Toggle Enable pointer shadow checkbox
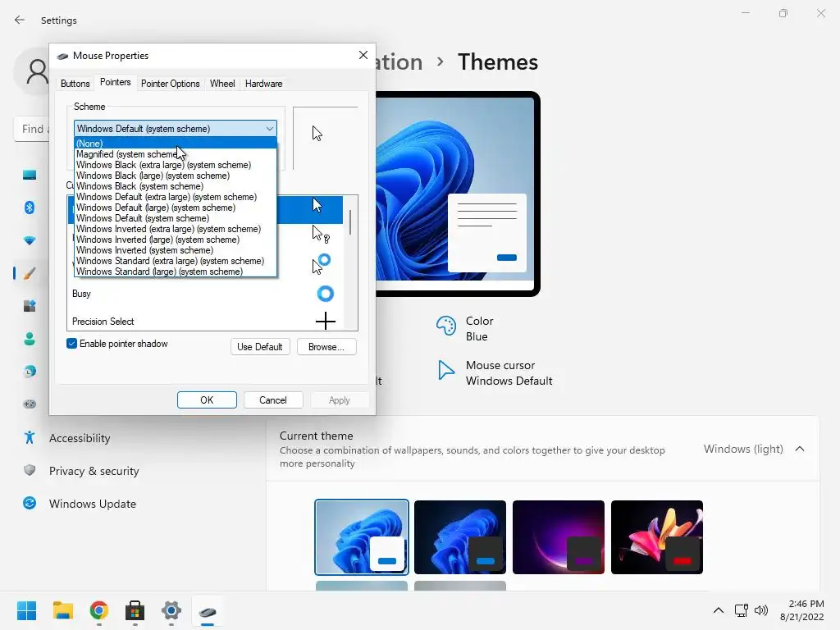 [x=72, y=344]
